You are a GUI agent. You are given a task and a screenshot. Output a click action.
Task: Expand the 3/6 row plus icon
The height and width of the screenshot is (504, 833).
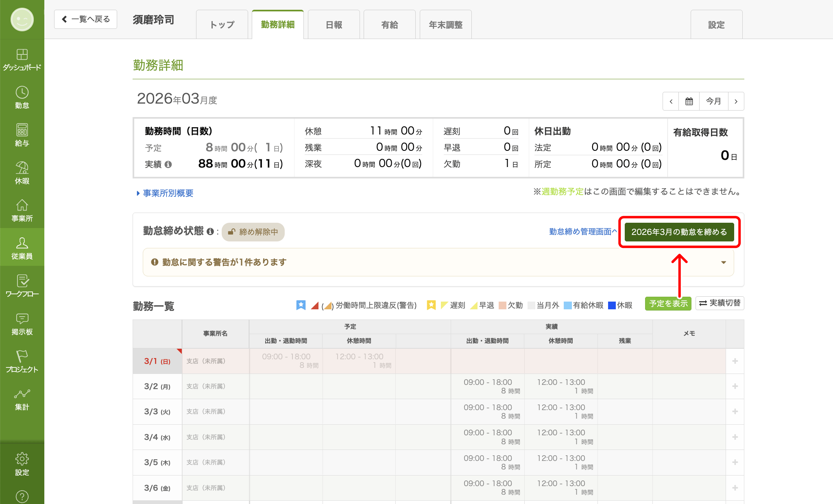[x=735, y=488]
